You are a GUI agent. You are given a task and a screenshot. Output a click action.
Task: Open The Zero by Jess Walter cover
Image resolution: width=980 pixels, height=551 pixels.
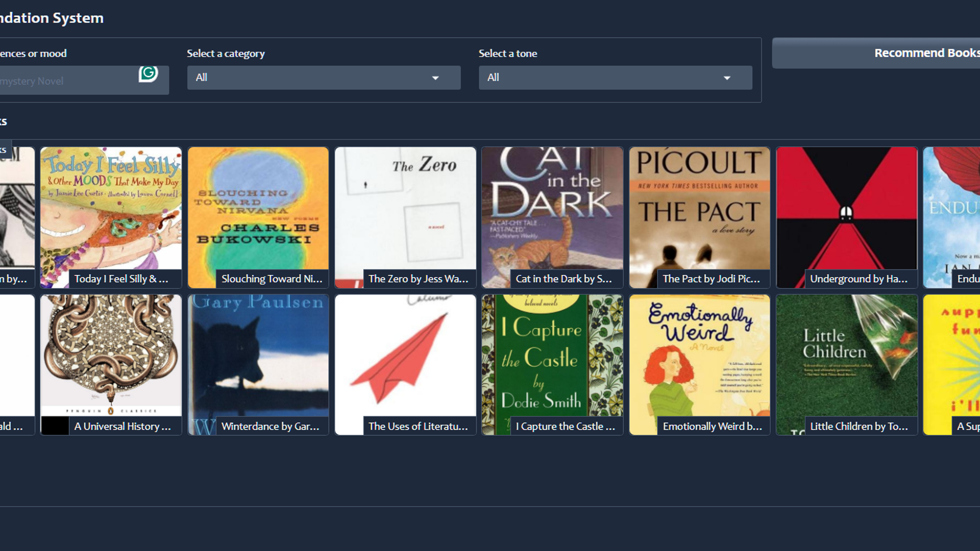[x=405, y=217]
